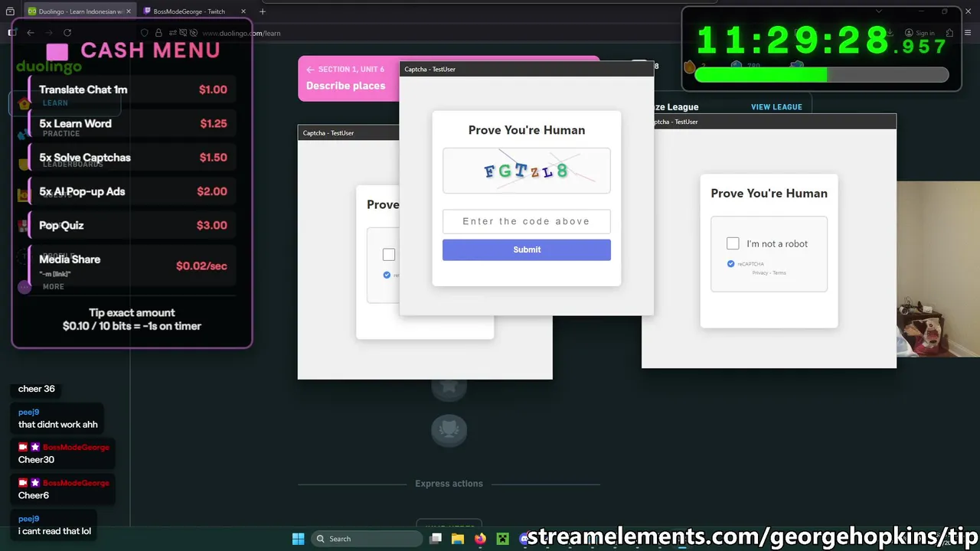Click the 5x Learn Word menu entry
Image resolution: width=980 pixels, height=551 pixels.
click(x=133, y=123)
